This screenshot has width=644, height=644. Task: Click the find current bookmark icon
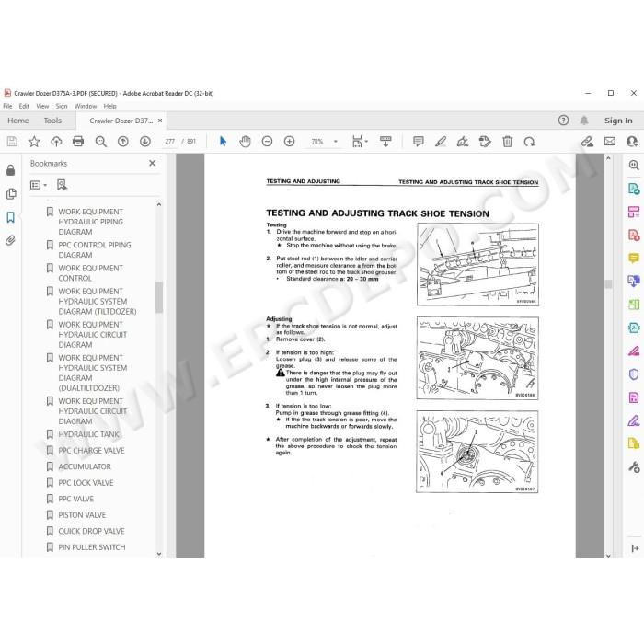[62, 185]
